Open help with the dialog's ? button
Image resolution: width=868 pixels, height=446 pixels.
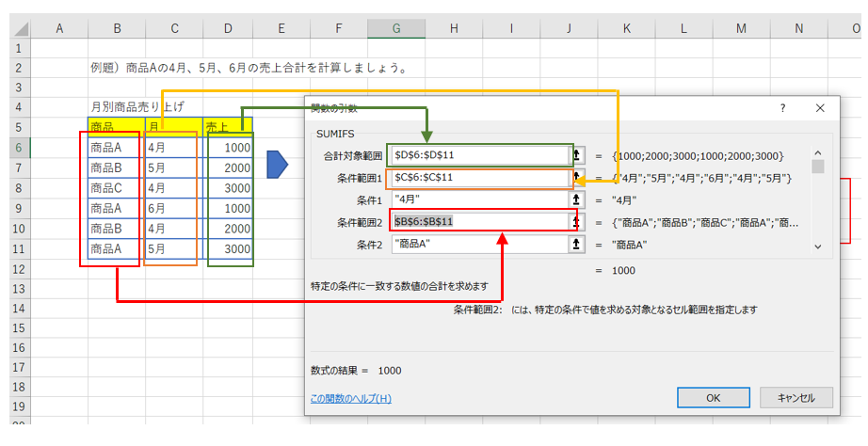[x=782, y=108]
